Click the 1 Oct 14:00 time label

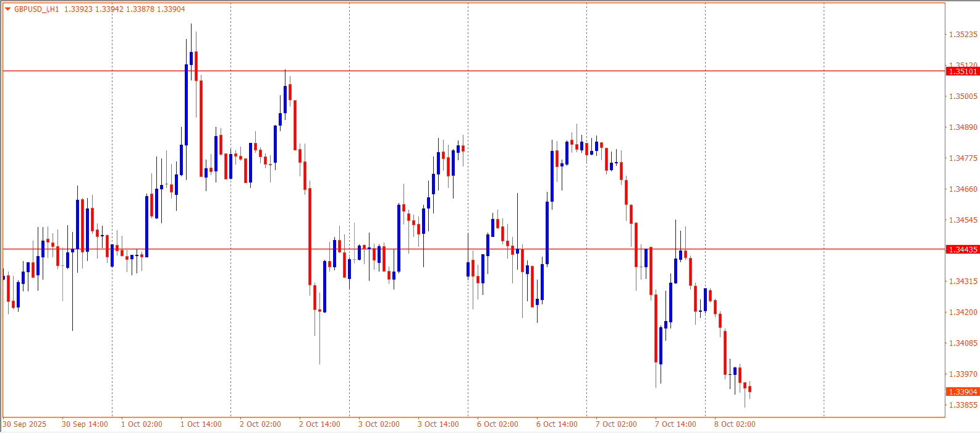(x=201, y=424)
